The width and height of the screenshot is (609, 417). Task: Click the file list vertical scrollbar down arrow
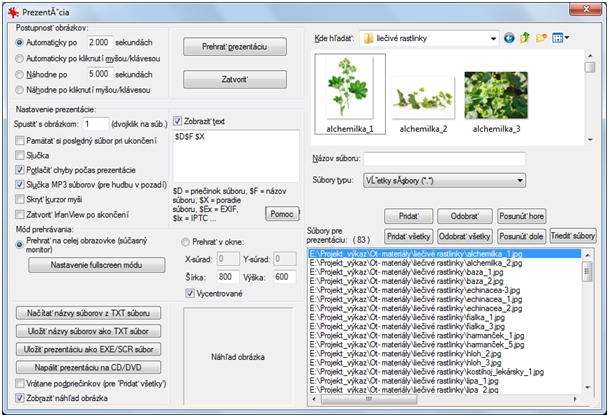[x=587, y=388]
